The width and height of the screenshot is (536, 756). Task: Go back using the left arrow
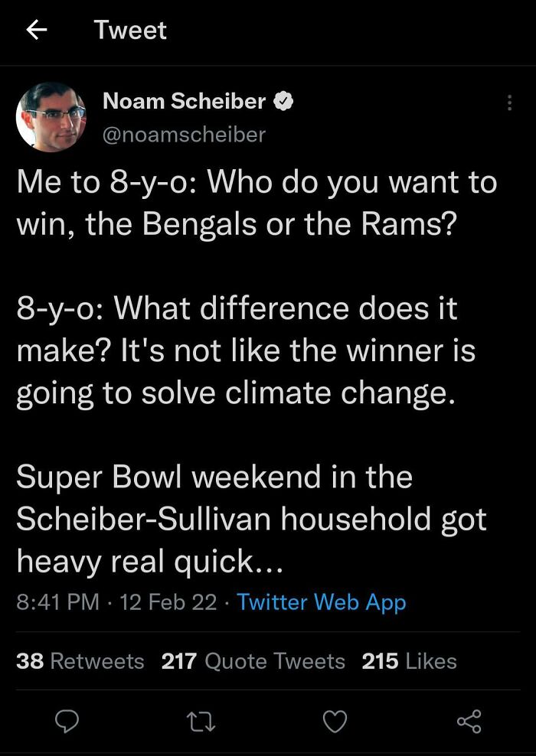(36, 30)
